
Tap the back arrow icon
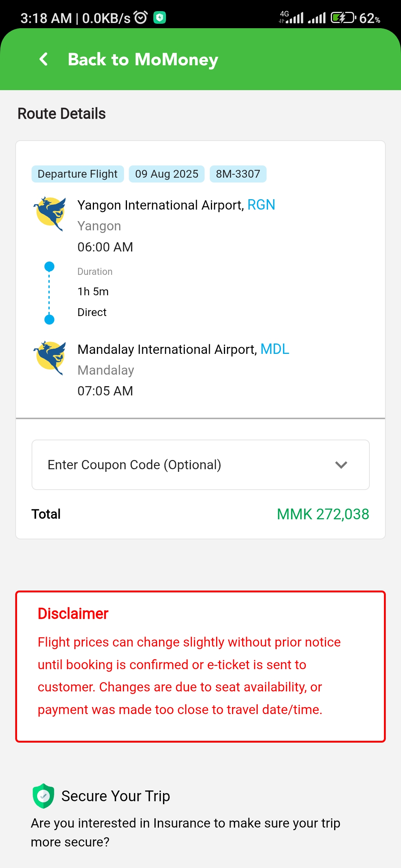click(44, 59)
